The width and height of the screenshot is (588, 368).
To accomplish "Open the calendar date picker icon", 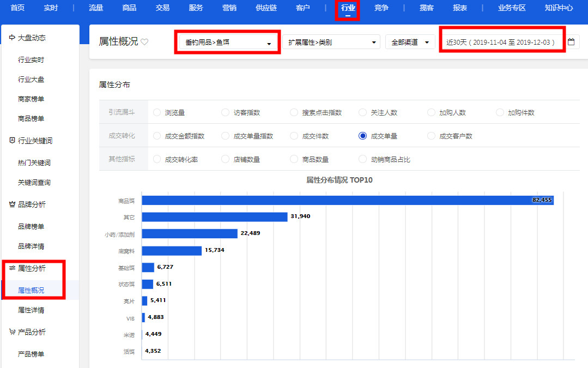I will (x=571, y=42).
